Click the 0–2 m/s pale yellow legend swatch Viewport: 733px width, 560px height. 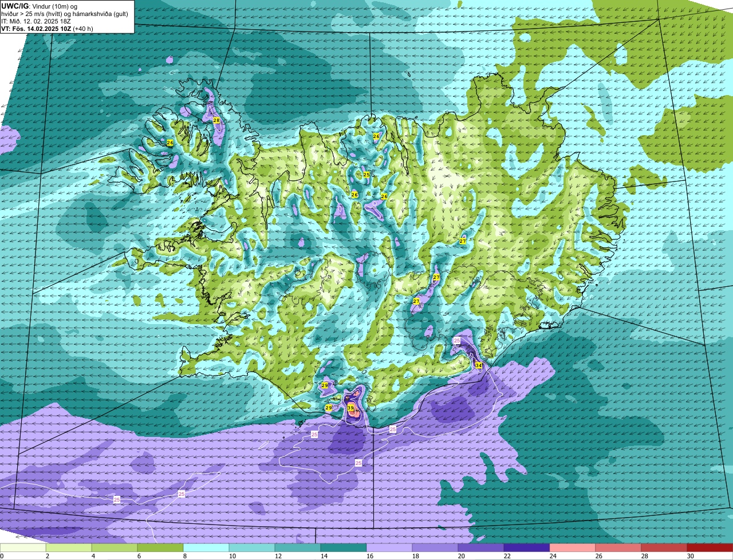pyautogui.click(x=23, y=548)
